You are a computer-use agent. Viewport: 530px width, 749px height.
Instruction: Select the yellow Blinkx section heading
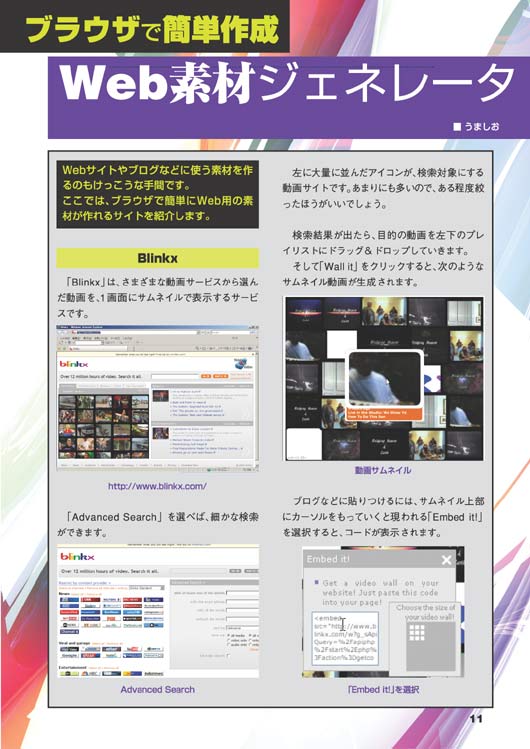point(158,258)
